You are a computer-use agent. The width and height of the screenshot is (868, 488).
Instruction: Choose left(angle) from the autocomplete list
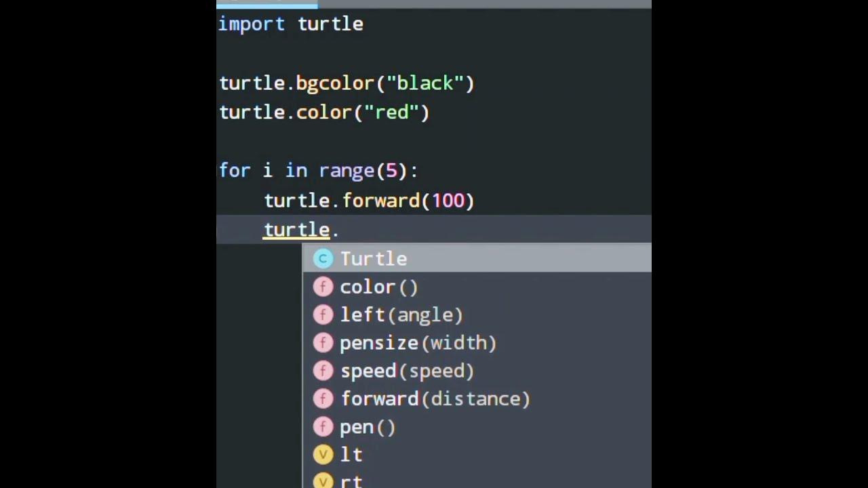tap(401, 314)
